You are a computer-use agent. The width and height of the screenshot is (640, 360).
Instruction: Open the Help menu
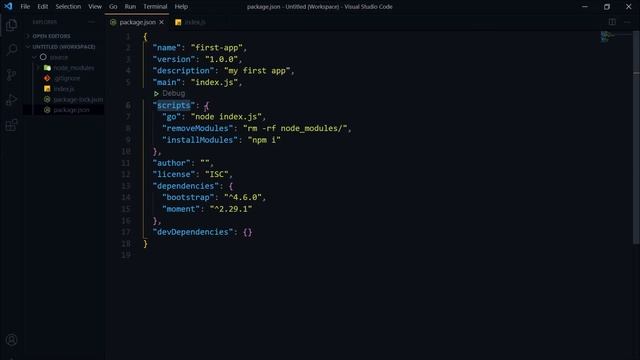pyautogui.click(x=181, y=7)
